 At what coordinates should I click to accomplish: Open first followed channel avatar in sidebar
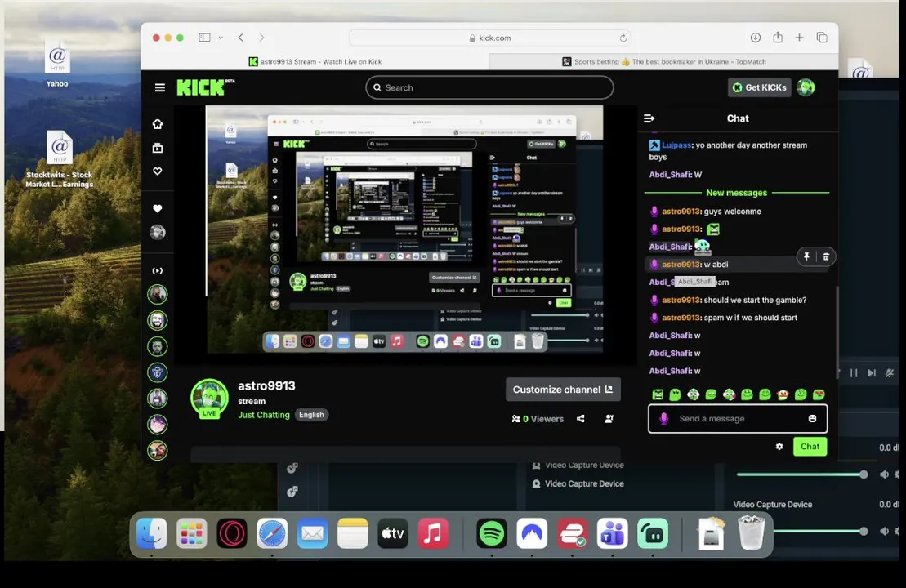[x=157, y=295]
